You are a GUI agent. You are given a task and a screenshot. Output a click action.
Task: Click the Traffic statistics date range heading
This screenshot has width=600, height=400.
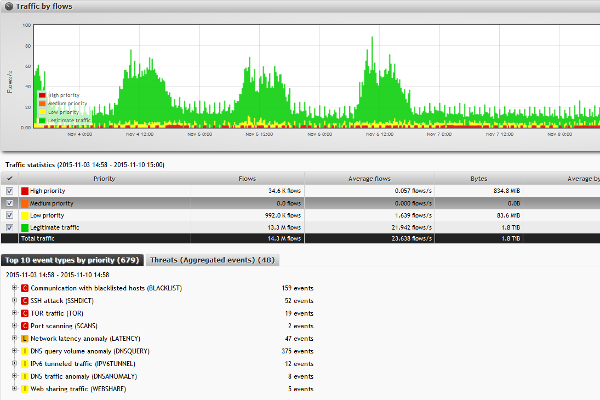(85, 165)
